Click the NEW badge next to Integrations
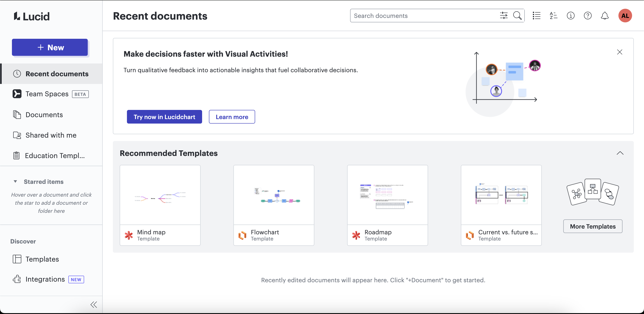The height and width of the screenshot is (314, 644). pyautogui.click(x=76, y=279)
